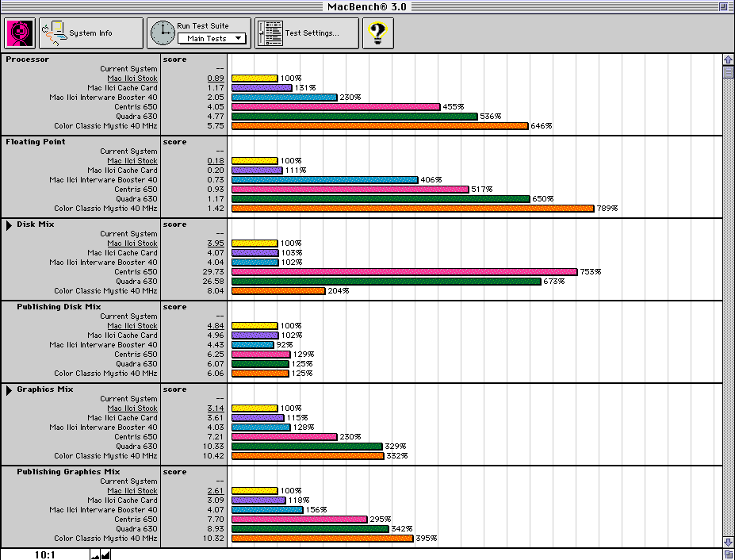Click the 673% percentage label

point(554,282)
